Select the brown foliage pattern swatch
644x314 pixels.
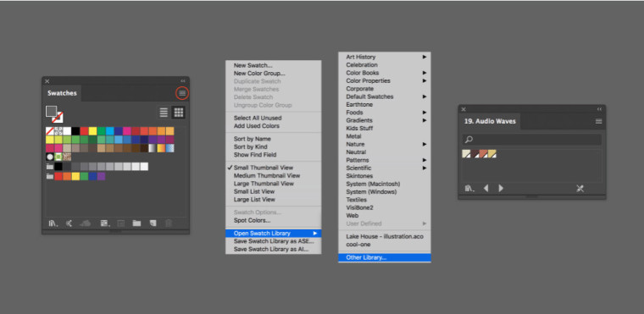[x=67, y=157]
